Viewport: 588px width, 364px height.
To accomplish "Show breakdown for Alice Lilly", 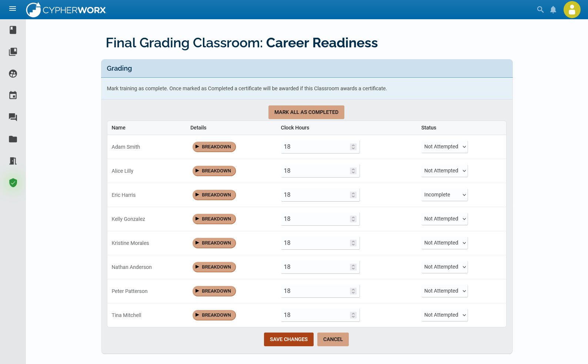I will [x=214, y=171].
